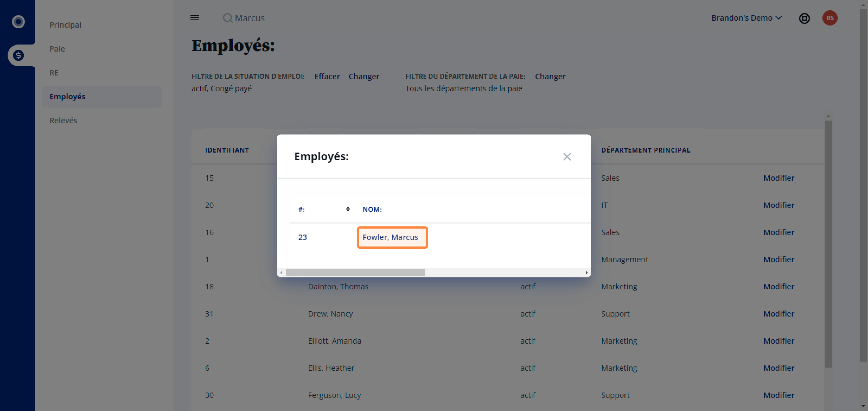Image resolution: width=868 pixels, height=411 pixels.
Task: Open the help lifebuoy icon
Action: point(804,18)
